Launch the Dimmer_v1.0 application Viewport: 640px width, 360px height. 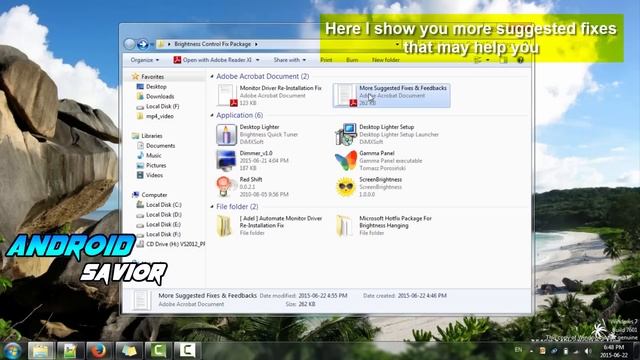253,160
